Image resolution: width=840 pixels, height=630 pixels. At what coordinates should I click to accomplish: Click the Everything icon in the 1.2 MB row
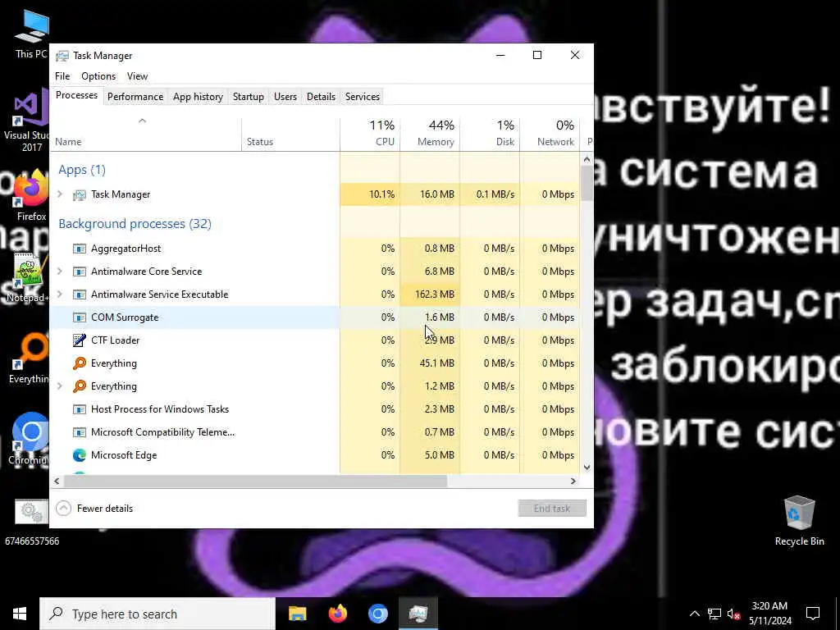coord(80,386)
